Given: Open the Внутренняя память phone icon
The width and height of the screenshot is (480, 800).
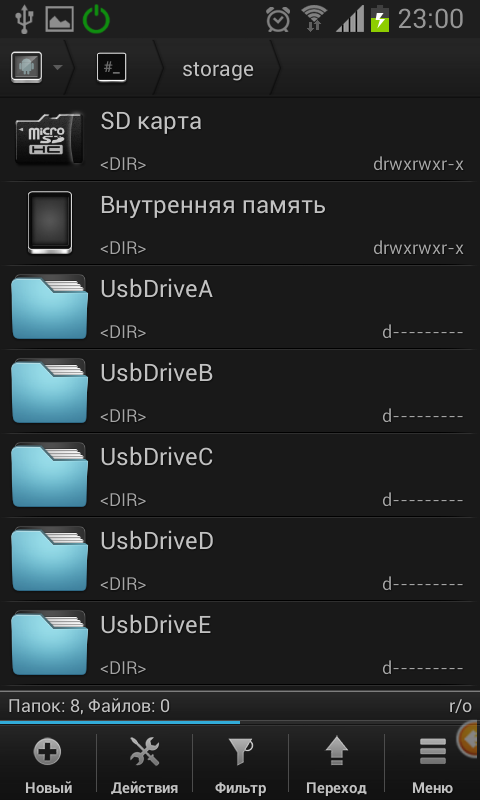Looking at the screenshot, I should 50,222.
